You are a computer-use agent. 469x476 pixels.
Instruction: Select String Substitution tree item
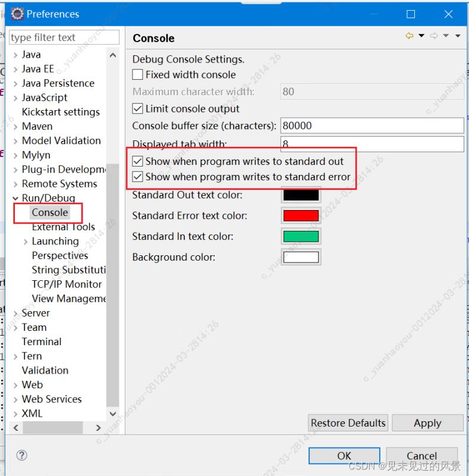[x=69, y=270]
